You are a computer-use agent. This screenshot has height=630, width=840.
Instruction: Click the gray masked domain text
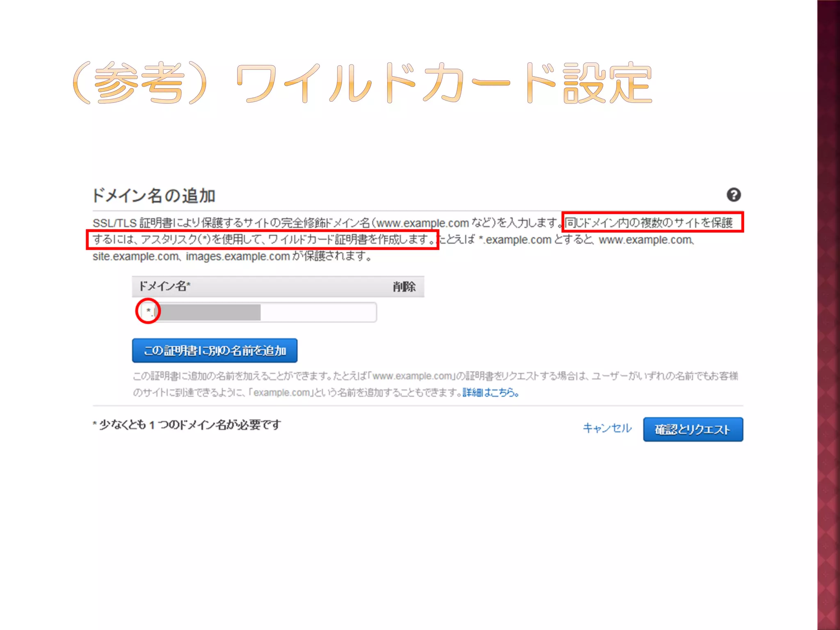(x=209, y=313)
